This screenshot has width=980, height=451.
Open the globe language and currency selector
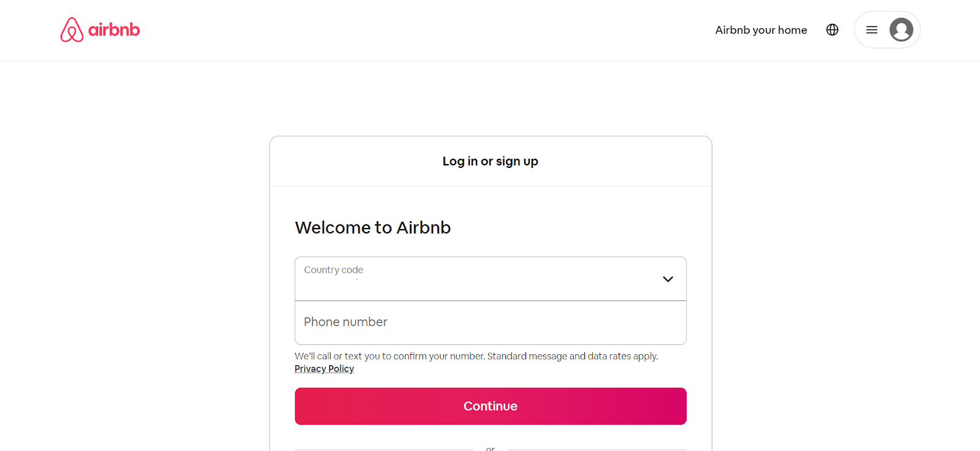[832, 29]
